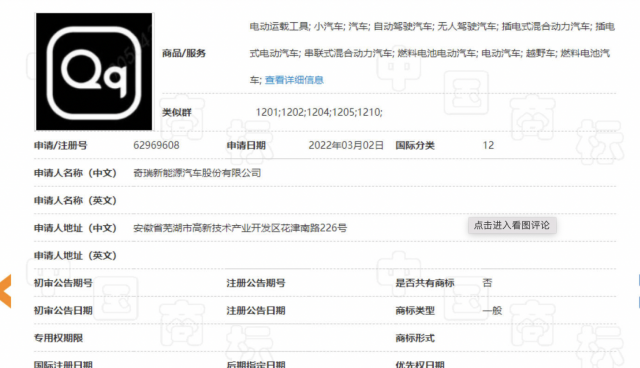Open the 查看详细信息 link
The image size is (640, 368).
pyautogui.click(x=294, y=80)
